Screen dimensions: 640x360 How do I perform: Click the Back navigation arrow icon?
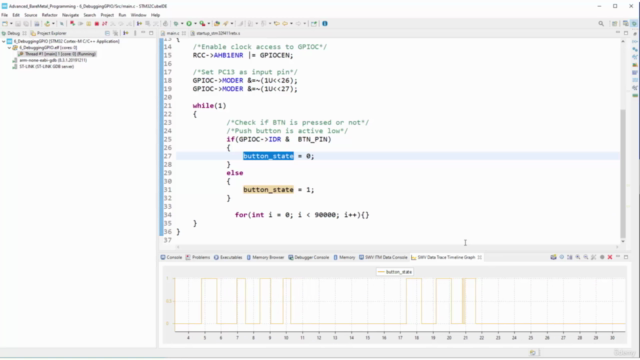pyautogui.click(x=285, y=24)
